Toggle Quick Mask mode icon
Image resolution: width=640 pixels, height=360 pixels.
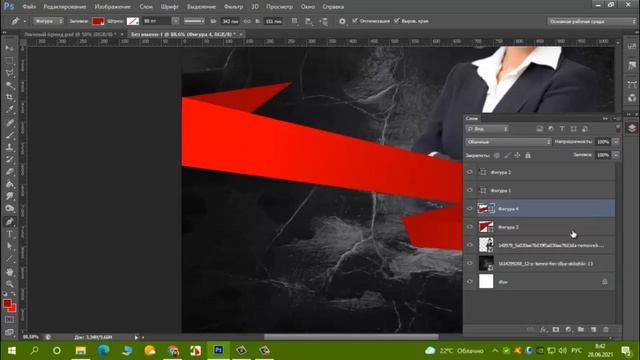[x=9, y=320]
